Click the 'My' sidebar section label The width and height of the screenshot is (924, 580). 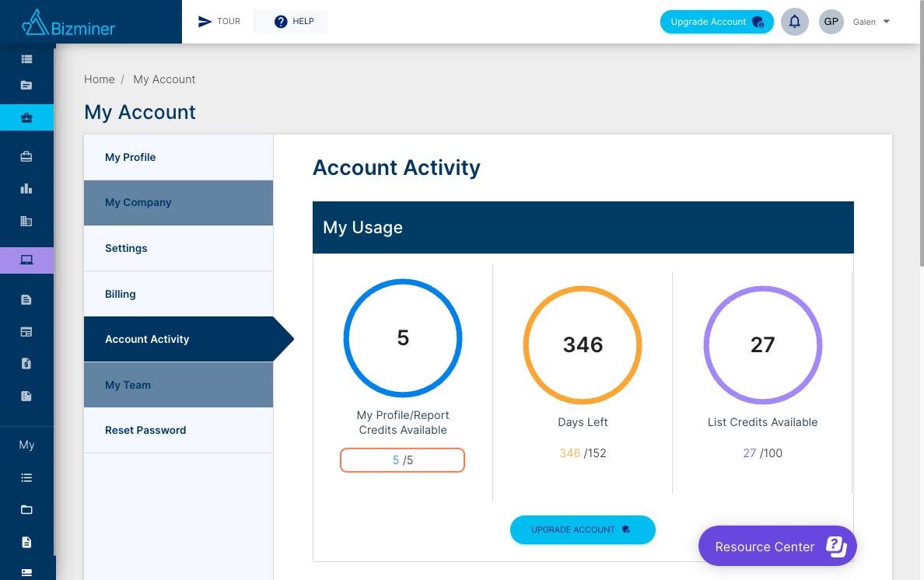(26, 445)
